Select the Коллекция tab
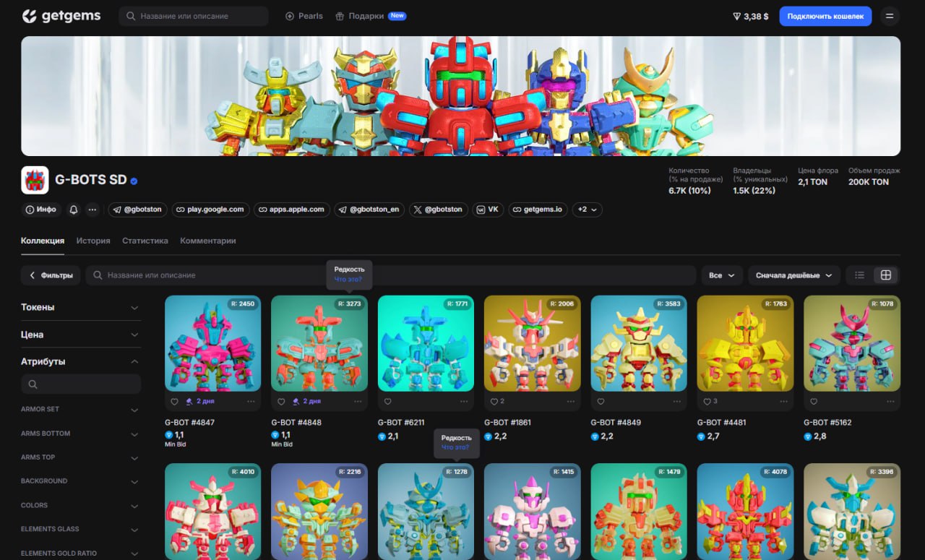The height and width of the screenshot is (560, 925). (43, 241)
